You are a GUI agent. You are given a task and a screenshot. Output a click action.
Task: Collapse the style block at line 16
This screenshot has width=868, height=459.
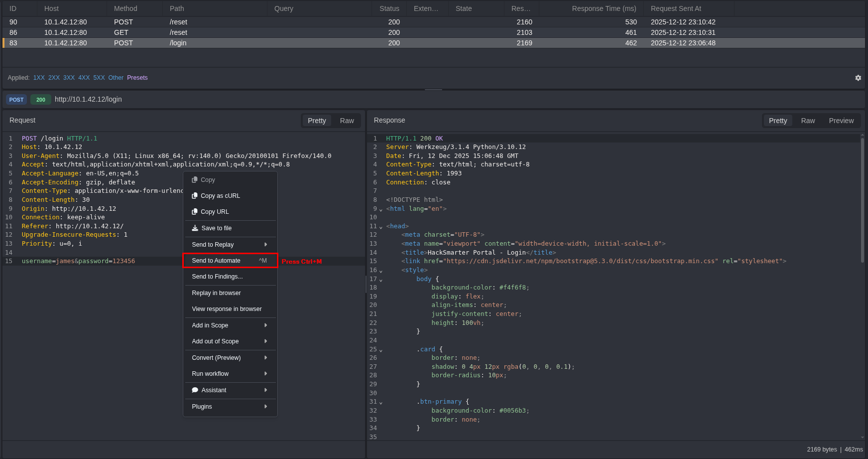click(x=381, y=271)
